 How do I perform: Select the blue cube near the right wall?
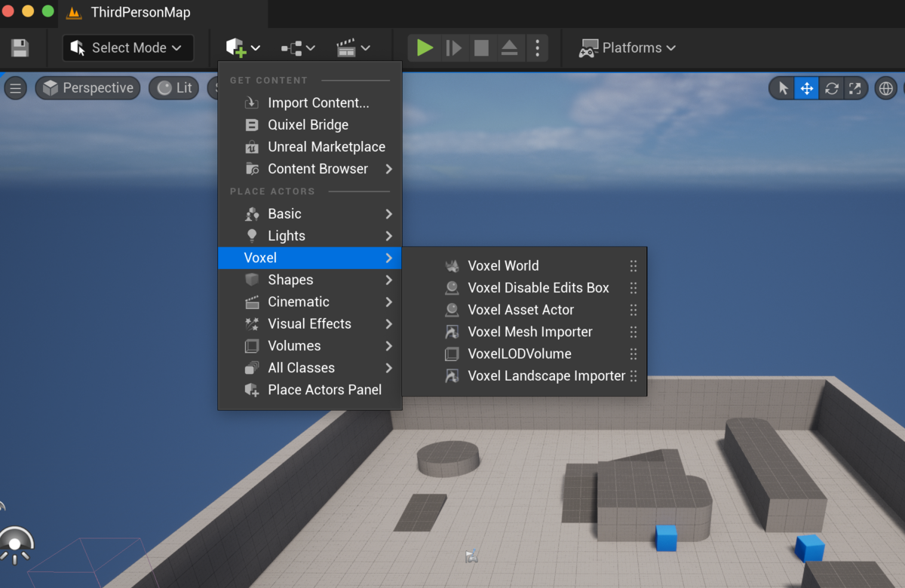[x=809, y=547]
